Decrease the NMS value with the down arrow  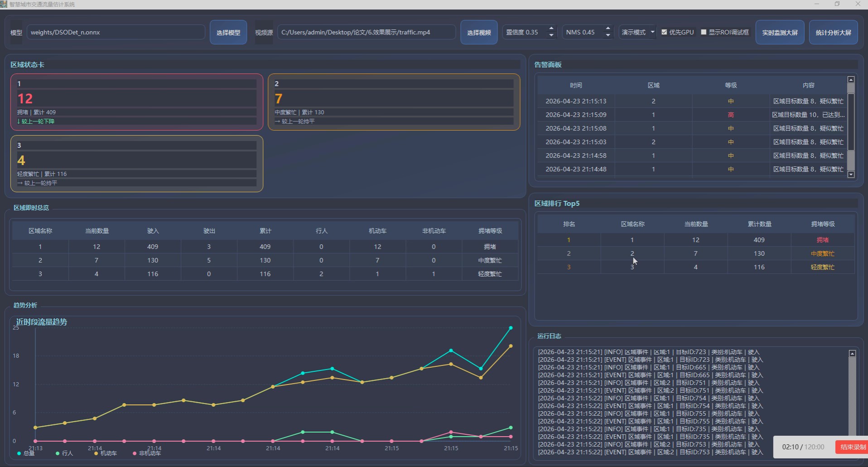pos(608,35)
